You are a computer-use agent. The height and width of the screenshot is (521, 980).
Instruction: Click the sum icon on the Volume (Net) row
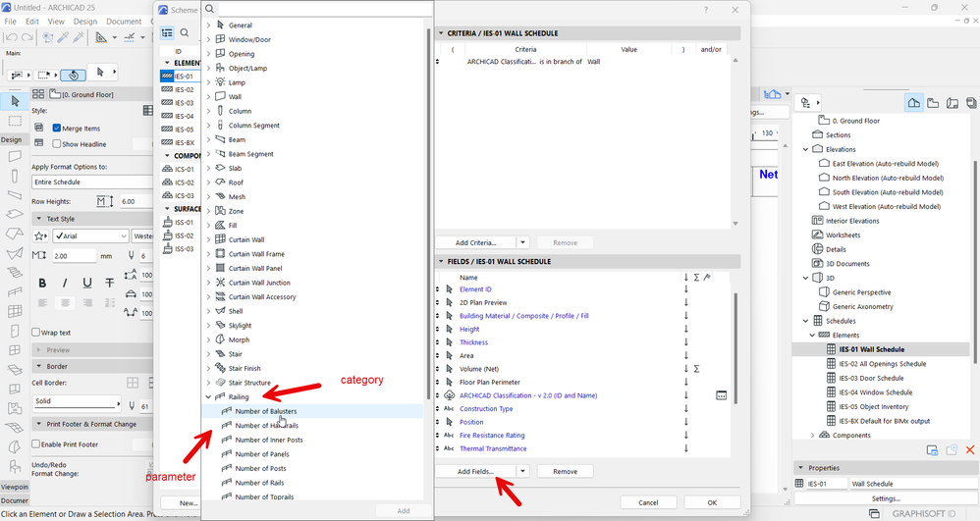696,369
